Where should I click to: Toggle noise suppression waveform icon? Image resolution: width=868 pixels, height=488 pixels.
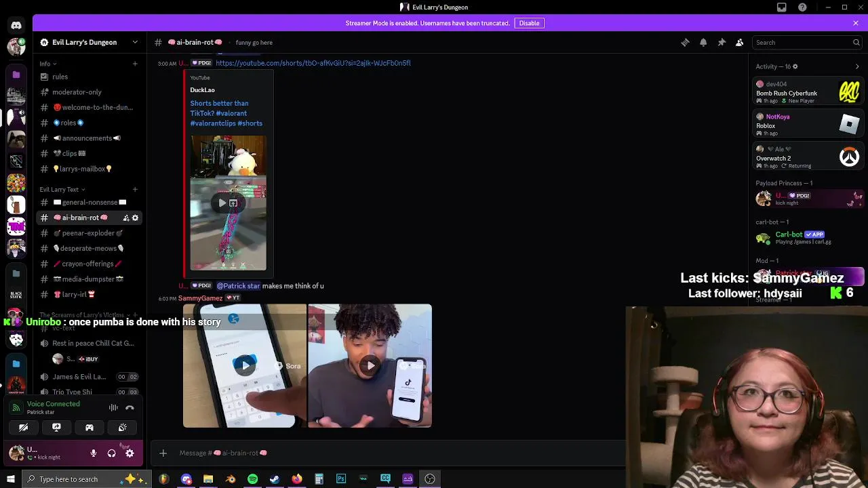(113, 408)
